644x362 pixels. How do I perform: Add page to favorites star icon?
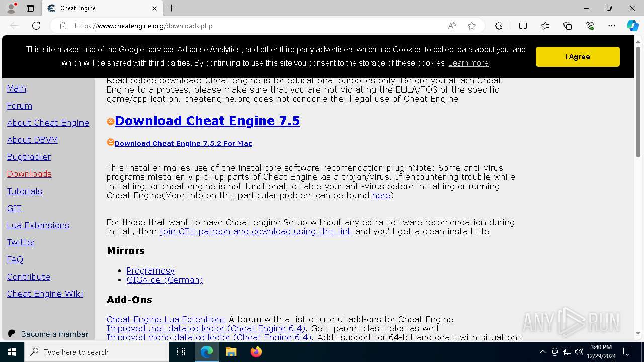click(472, 26)
